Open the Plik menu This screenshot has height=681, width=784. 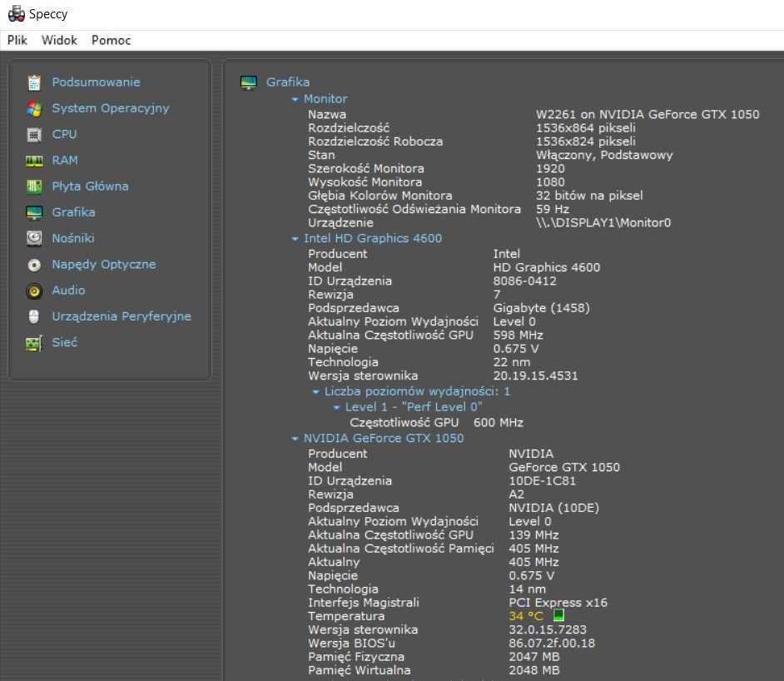[x=17, y=41]
